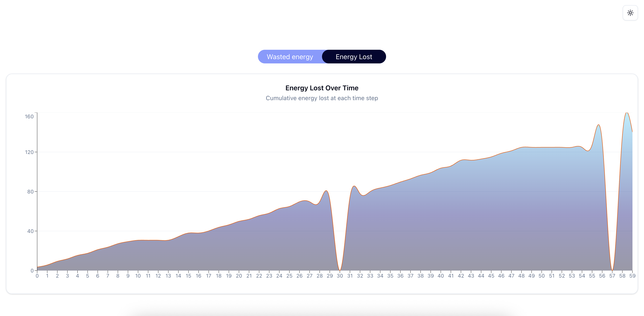Click the chart title Energy Lost Over Time
Viewport: 644px width, 316px height.
[x=322, y=88]
